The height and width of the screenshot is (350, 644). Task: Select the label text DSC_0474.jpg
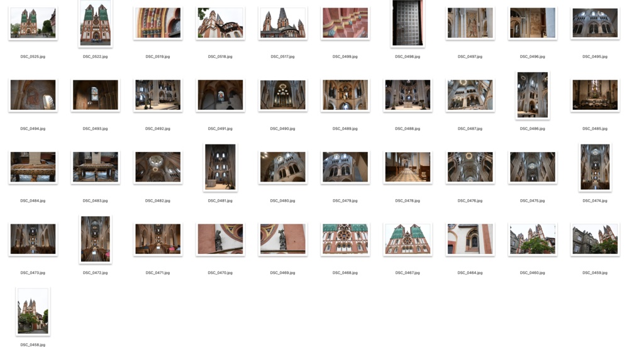pos(595,200)
